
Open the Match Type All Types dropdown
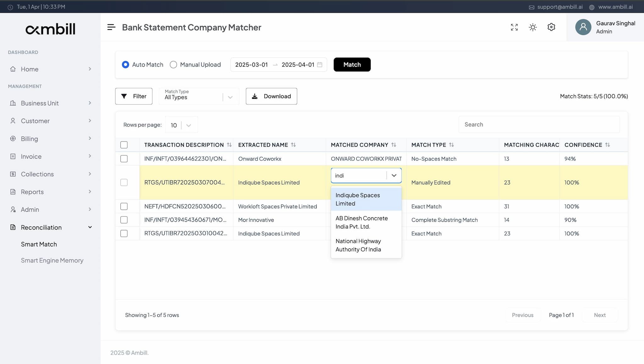point(199,96)
